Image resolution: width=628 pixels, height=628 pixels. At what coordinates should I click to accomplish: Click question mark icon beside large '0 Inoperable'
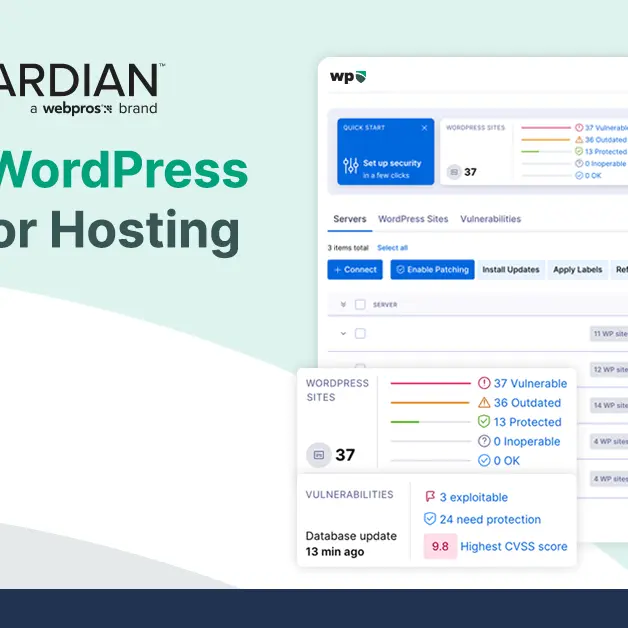click(484, 441)
